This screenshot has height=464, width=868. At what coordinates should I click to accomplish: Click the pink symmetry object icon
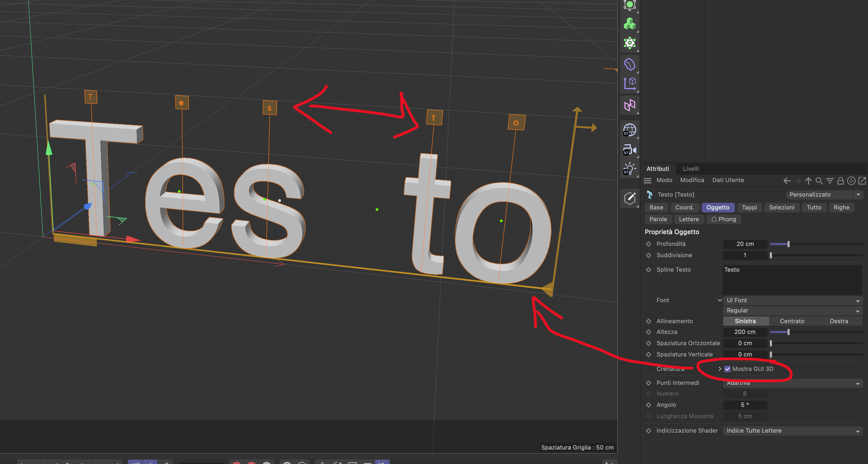pos(629,105)
